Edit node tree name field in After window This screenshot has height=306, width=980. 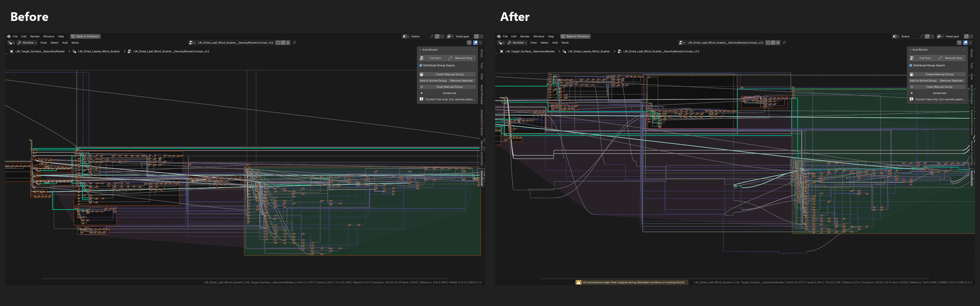tap(725, 43)
